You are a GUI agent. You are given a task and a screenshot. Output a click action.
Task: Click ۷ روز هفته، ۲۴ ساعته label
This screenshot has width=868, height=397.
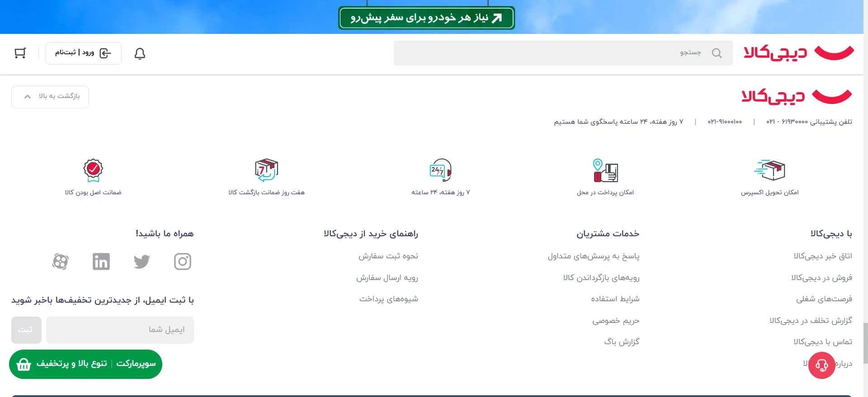tap(440, 193)
